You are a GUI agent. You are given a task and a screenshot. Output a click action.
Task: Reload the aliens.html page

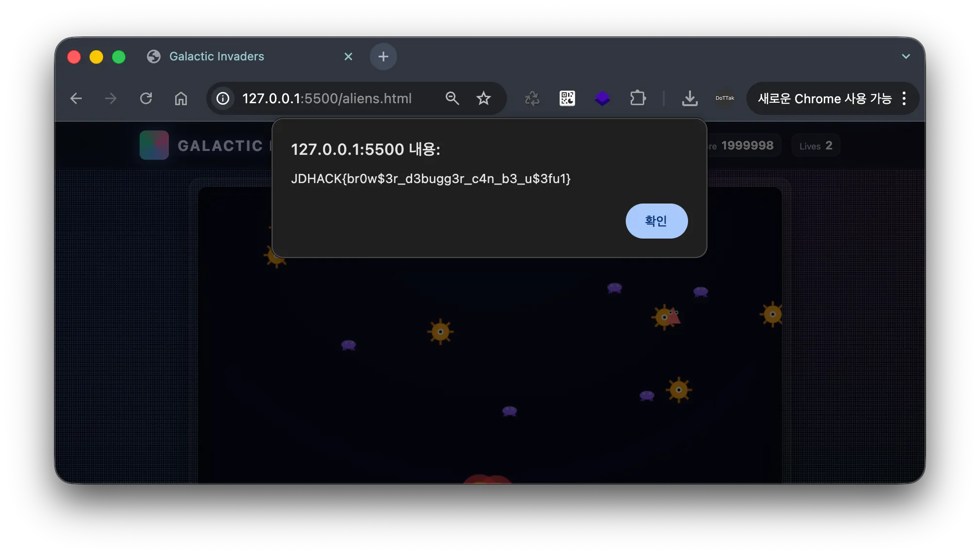click(146, 99)
